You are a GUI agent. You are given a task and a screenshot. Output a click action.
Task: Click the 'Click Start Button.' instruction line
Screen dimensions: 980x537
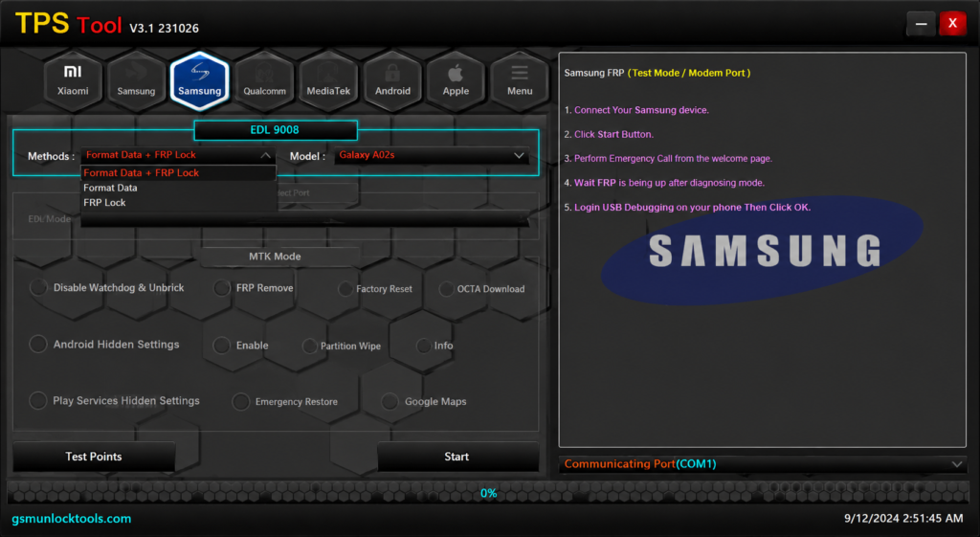click(x=609, y=134)
